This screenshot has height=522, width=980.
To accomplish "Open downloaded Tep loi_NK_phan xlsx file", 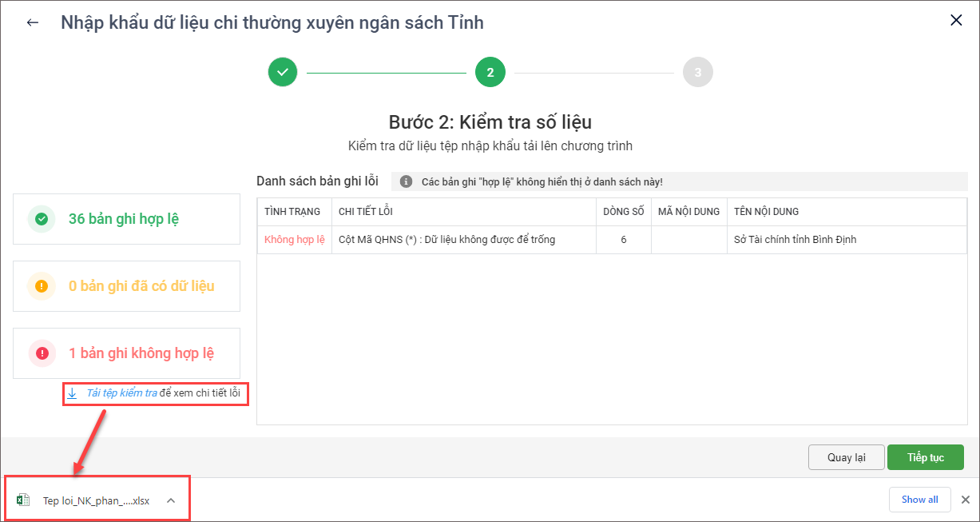I will click(x=88, y=500).
